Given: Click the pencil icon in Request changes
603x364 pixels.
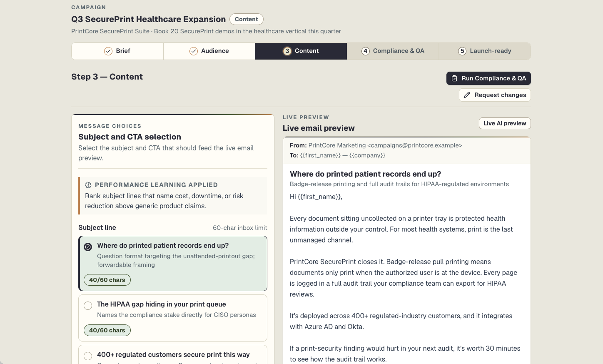Looking at the screenshot, I should click(467, 95).
